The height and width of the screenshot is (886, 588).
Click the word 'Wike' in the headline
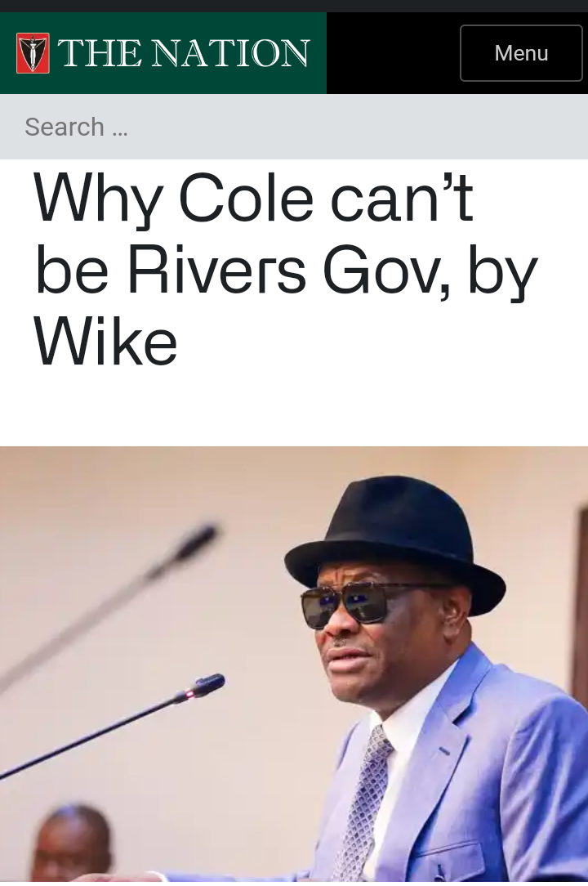[105, 342]
